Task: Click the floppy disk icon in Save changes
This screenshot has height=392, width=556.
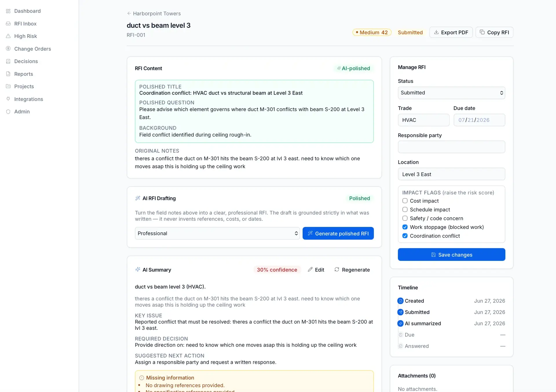Action: (x=434, y=255)
